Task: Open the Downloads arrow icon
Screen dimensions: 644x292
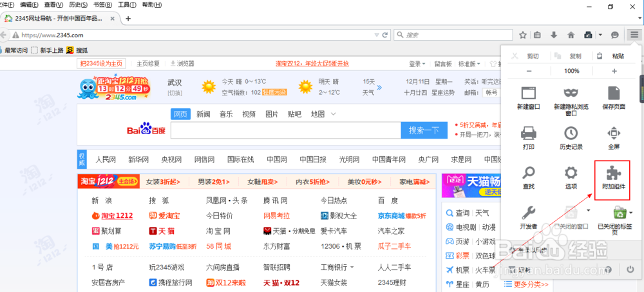Action: point(554,35)
